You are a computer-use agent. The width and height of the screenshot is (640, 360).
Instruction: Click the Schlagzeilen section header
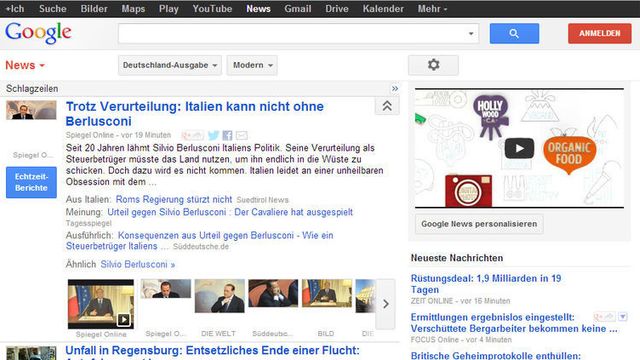[32, 89]
